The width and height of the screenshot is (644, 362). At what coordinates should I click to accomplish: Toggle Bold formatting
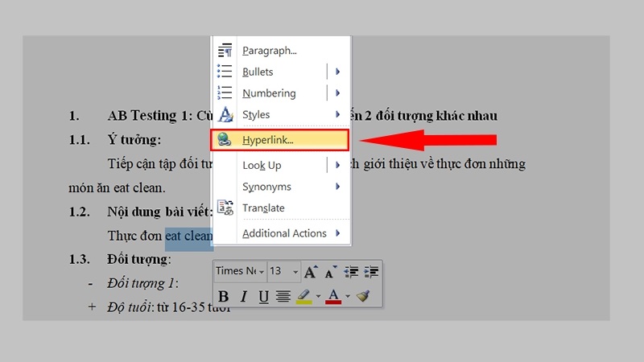click(x=225, y=296)
